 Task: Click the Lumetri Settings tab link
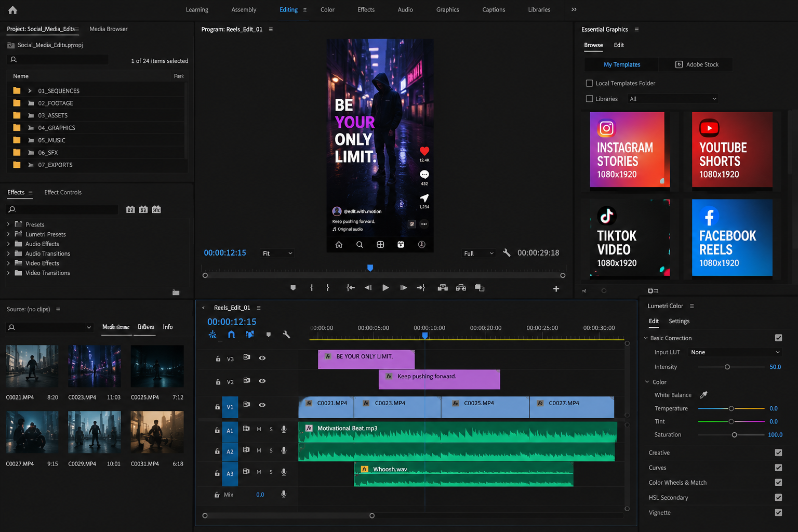click(679, 321)
